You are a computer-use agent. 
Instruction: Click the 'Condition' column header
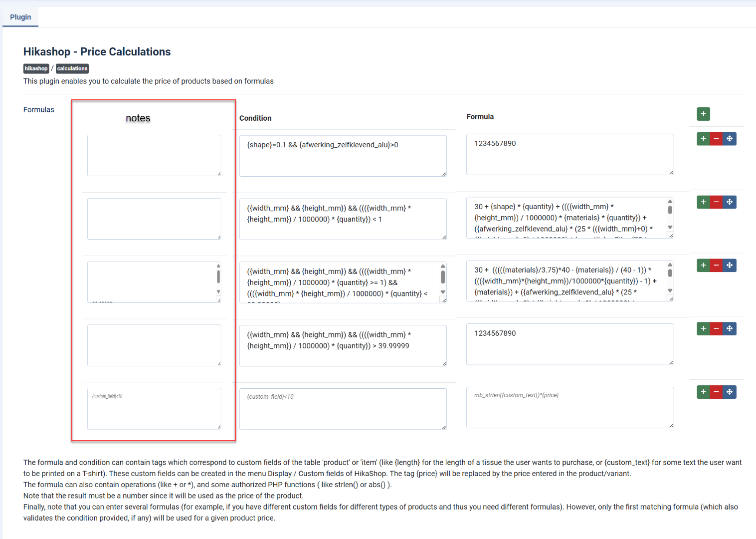pos(255,118)
